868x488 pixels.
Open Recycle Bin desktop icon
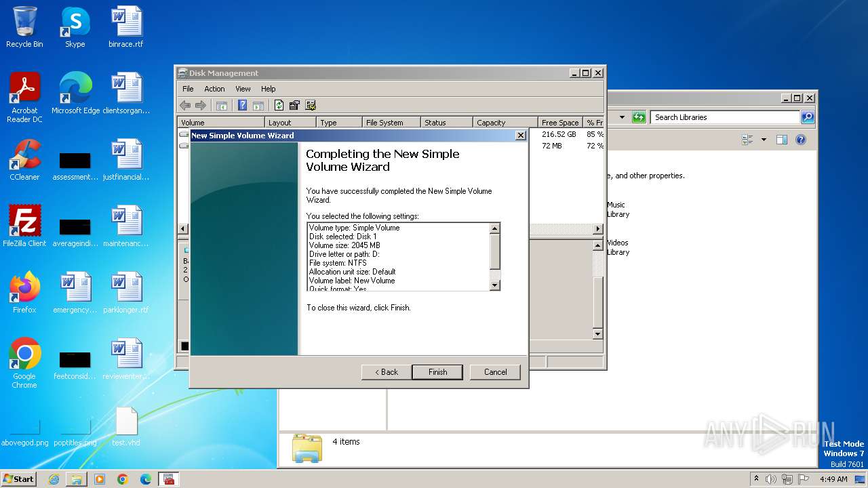click(24, 27)
